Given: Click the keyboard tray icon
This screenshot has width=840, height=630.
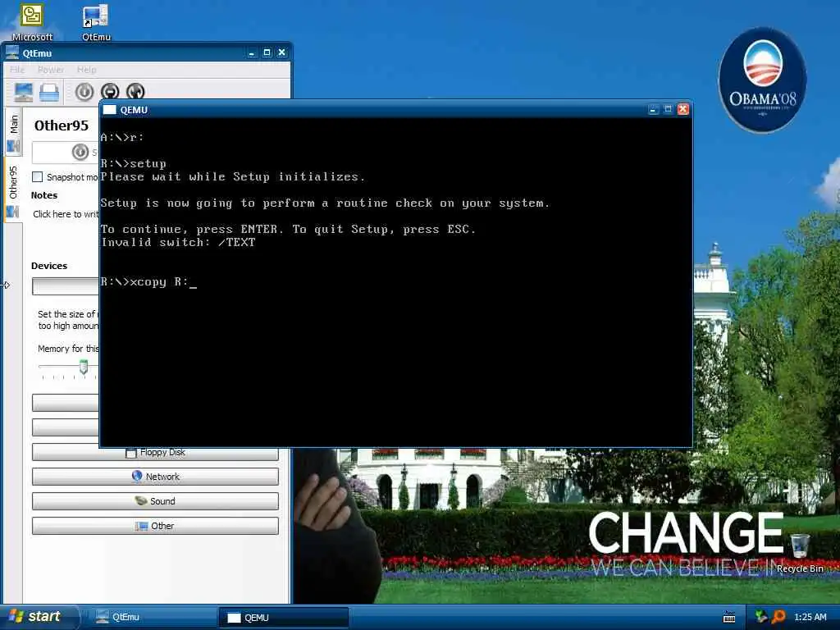Looking at the screenshot, I should pyautogui.click(x=729, y=617).
